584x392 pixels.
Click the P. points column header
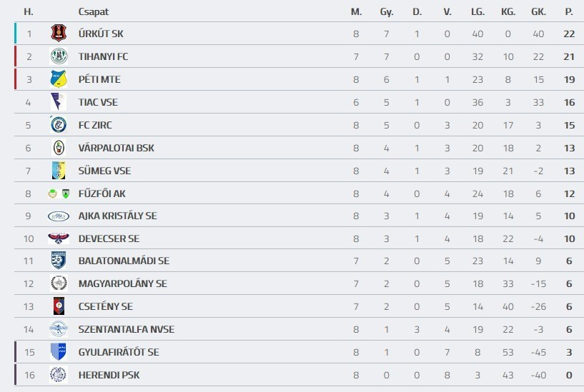coord(569,11)
